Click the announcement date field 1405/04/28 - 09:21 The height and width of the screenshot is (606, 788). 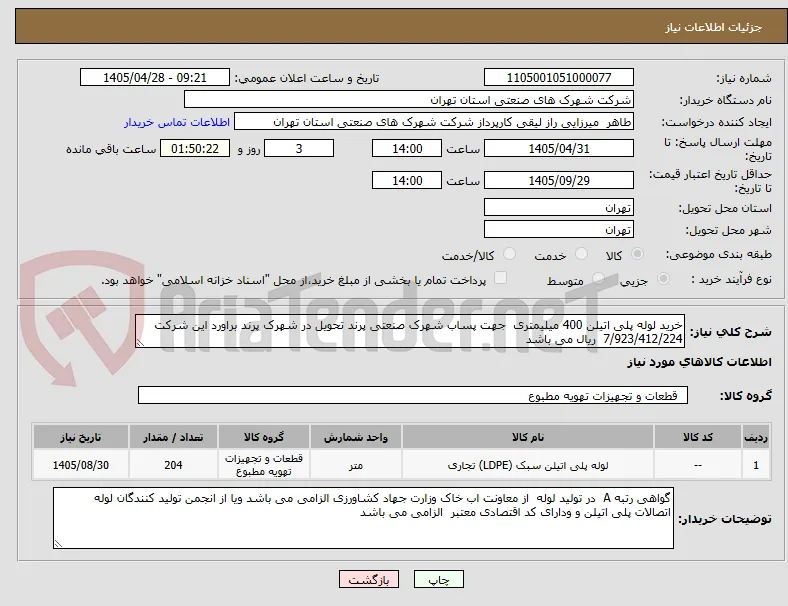coord(155,77)
